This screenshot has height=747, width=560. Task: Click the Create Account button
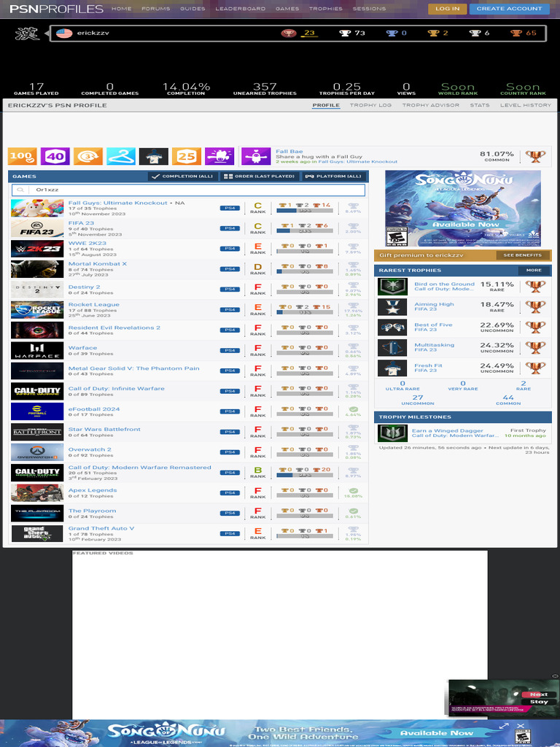pyautogui.click(x=509, y=9)
